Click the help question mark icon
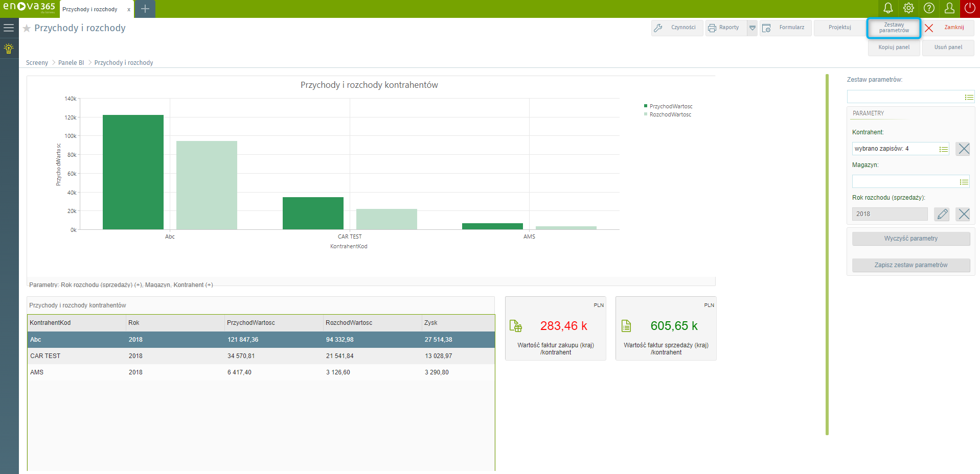980x474 pixels. 929,8
